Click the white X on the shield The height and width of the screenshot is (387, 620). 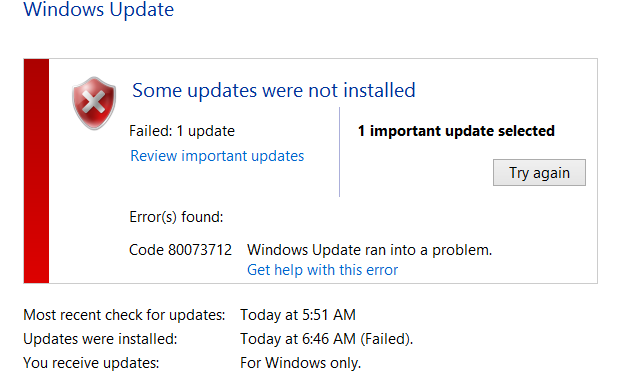pos(94,102)
